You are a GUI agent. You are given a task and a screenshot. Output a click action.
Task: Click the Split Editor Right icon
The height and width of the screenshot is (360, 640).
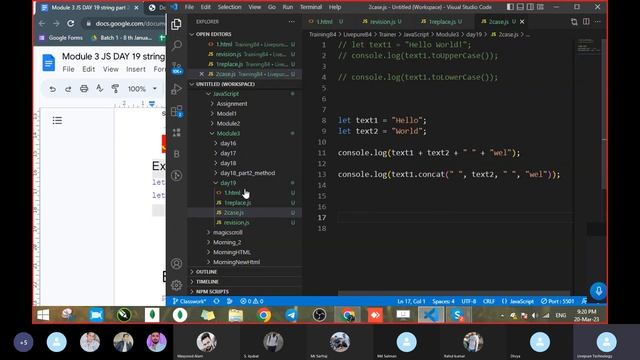586,22
